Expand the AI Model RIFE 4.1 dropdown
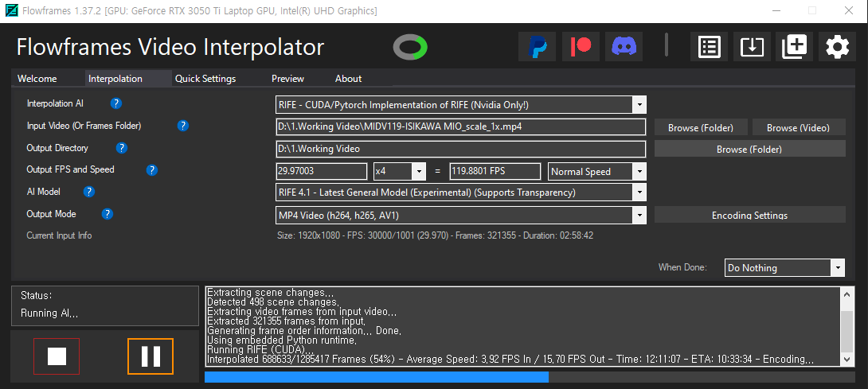 pos(639,193)
